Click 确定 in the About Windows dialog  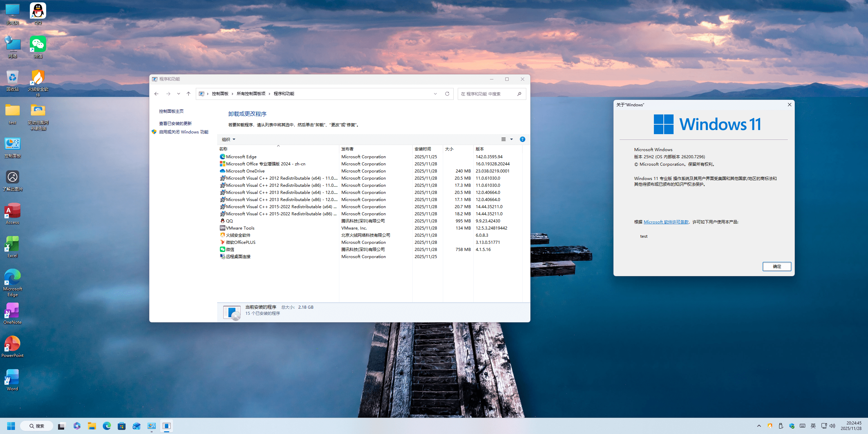(777, 266)
